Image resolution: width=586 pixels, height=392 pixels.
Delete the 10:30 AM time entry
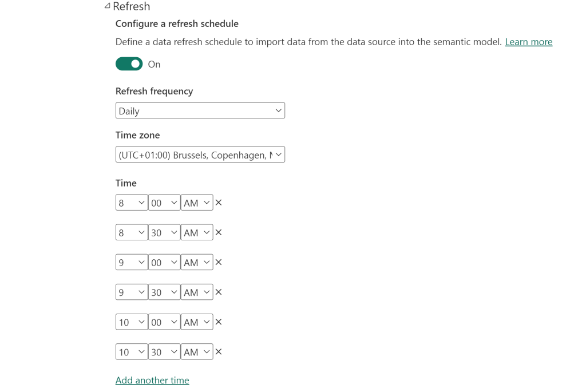219,351
